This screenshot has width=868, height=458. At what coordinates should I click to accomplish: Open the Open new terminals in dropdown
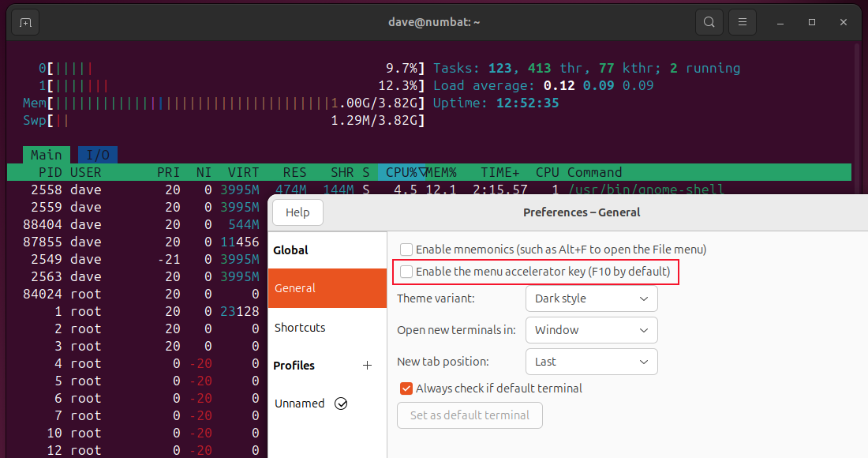pos(591,330)
